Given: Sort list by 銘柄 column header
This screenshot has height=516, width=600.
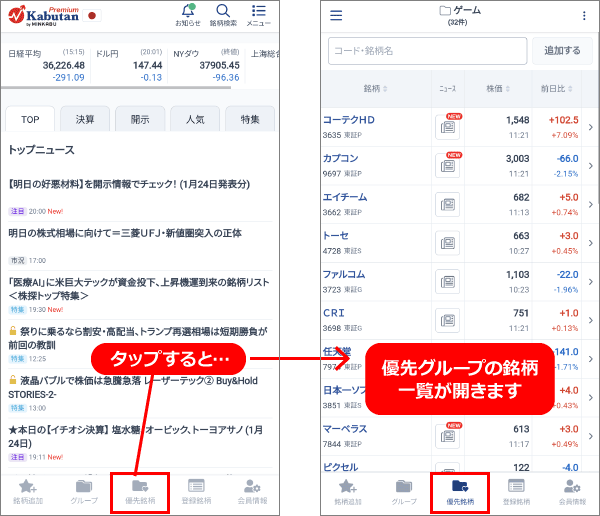Looking at the screenshot, I should click(x=375, y=89).
